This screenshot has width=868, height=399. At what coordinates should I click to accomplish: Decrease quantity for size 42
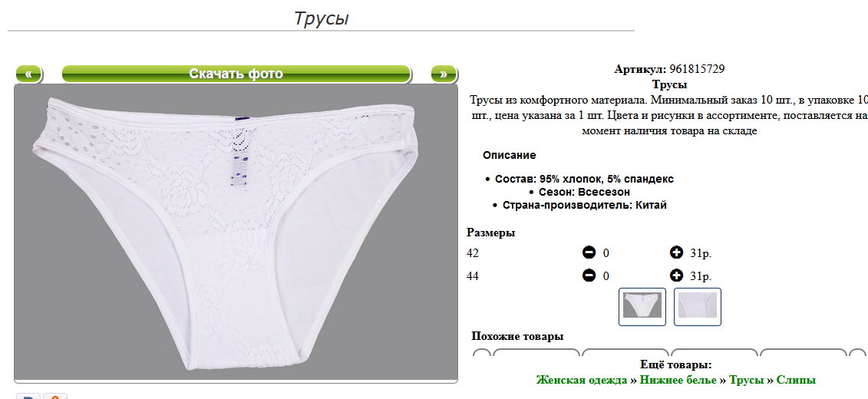589,252
